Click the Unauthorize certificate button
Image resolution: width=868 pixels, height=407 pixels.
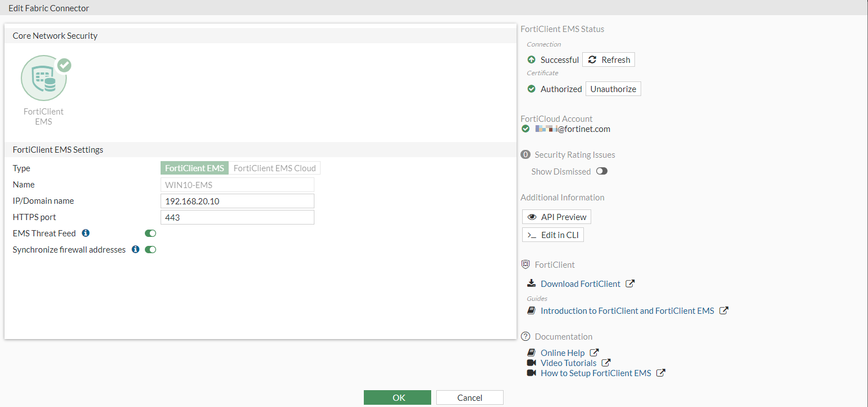(x=613, y=88)
